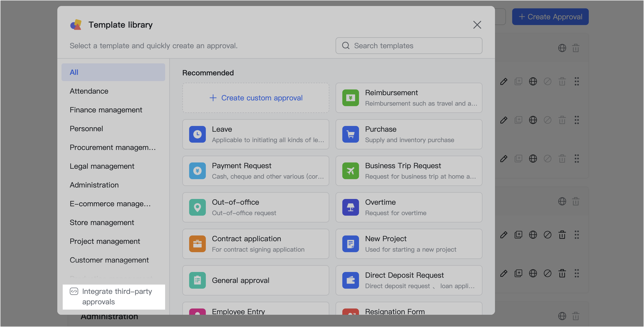This screenshot has height=327, width=644.
Task: Choose the Legal management category
Action: pyautogui.click(x=102, y=166)
